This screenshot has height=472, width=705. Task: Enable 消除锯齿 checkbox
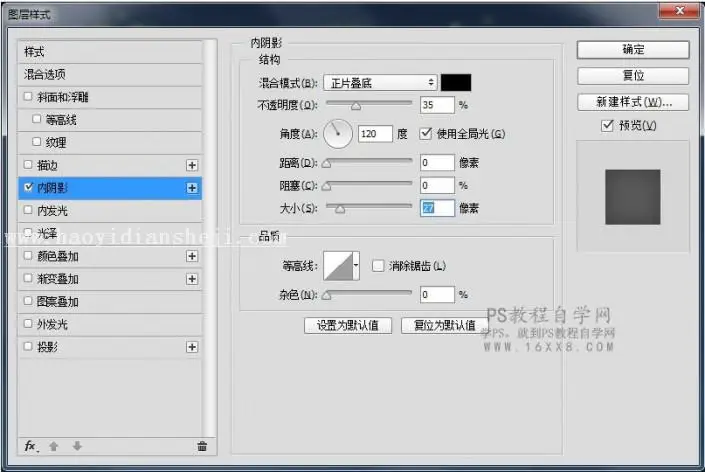378,266
